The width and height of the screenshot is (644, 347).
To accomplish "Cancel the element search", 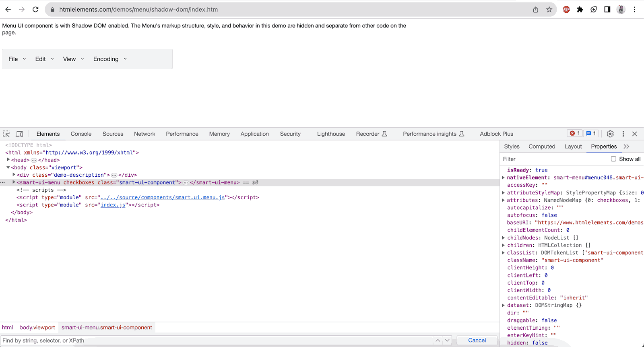I will click(477, 341).
